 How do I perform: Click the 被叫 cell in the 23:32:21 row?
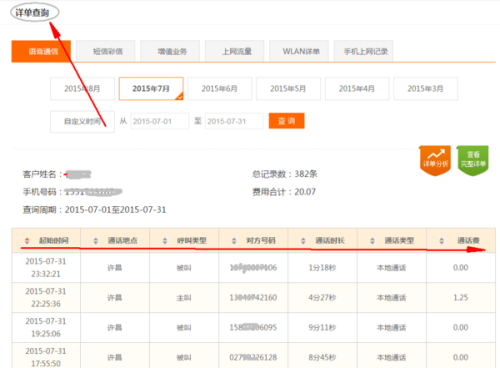click(184, 268)
